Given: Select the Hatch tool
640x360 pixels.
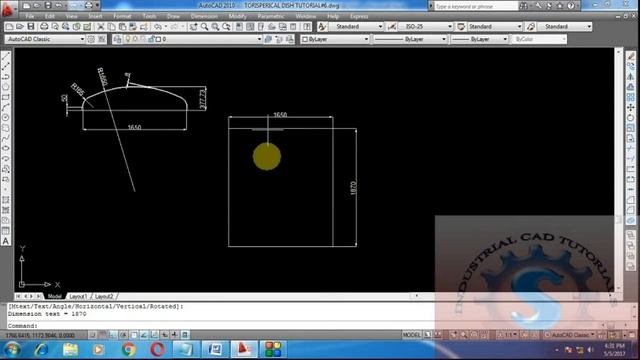Looking at the screenshot, I should click(6, 200).
